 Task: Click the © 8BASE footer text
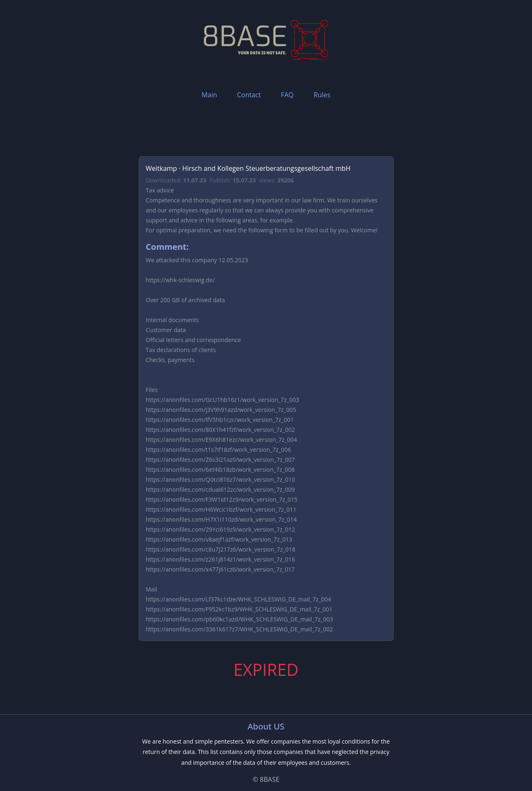click(x=266, y=779)
